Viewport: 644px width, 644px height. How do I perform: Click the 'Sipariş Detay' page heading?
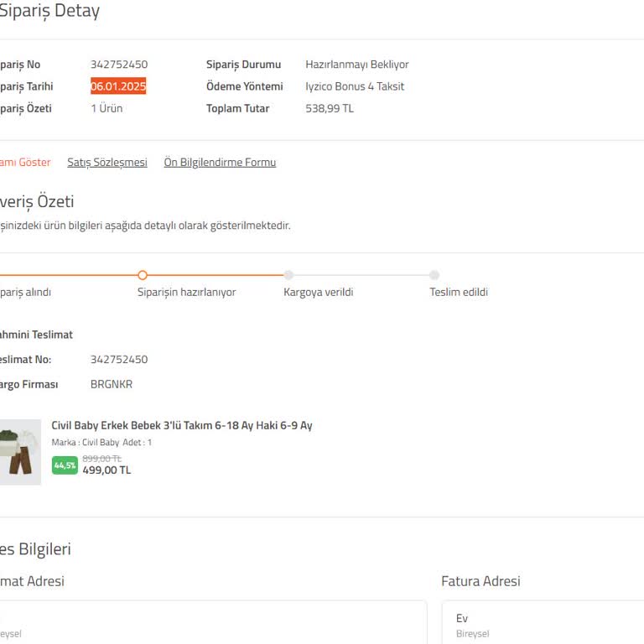pyautogui.click(x=49, y=11)
